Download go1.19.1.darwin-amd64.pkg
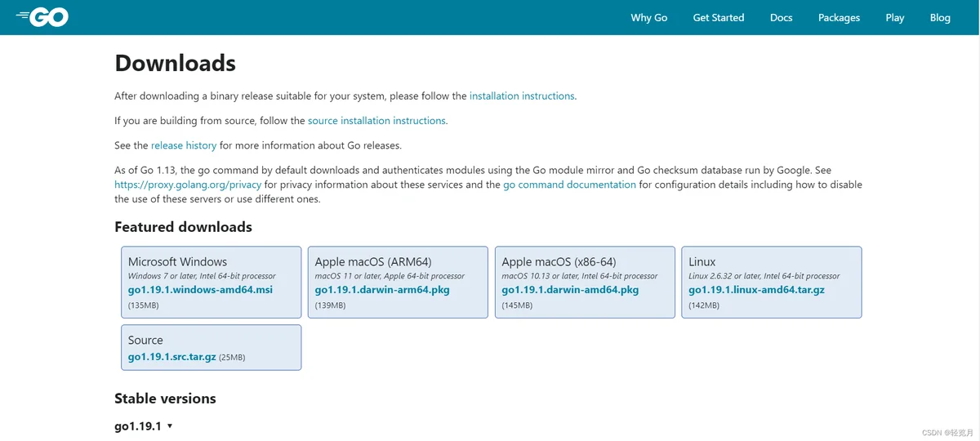 [x=570, y=290]
